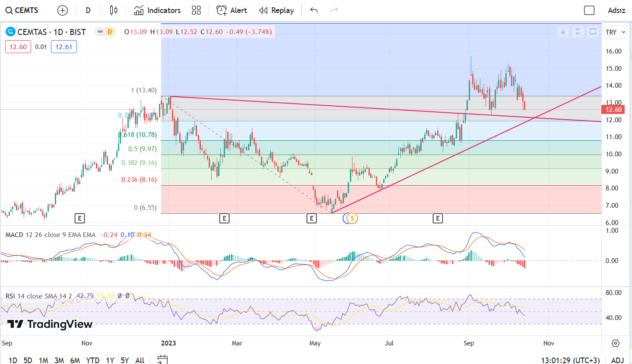Open the 13:01:29 (UTC+3) timezone menu
Screen dimensions: 632x364
tap(570, 360)
